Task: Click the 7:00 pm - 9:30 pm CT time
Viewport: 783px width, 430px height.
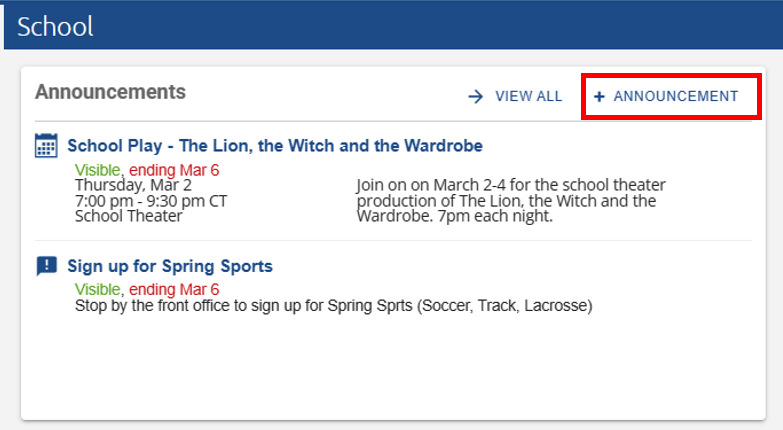Action: point(151,200)
